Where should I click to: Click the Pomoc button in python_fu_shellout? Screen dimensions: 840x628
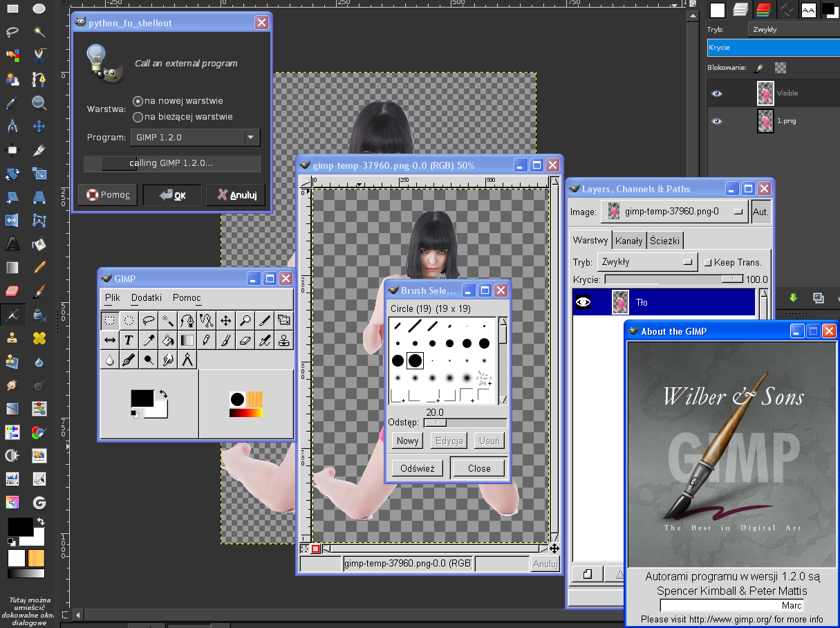pos(108,195)
